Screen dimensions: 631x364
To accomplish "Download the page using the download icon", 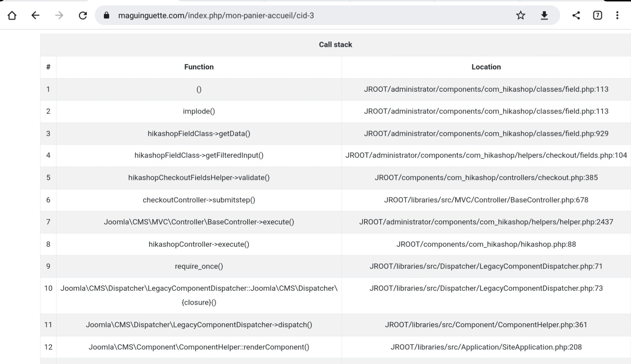I will click(544, 16).
